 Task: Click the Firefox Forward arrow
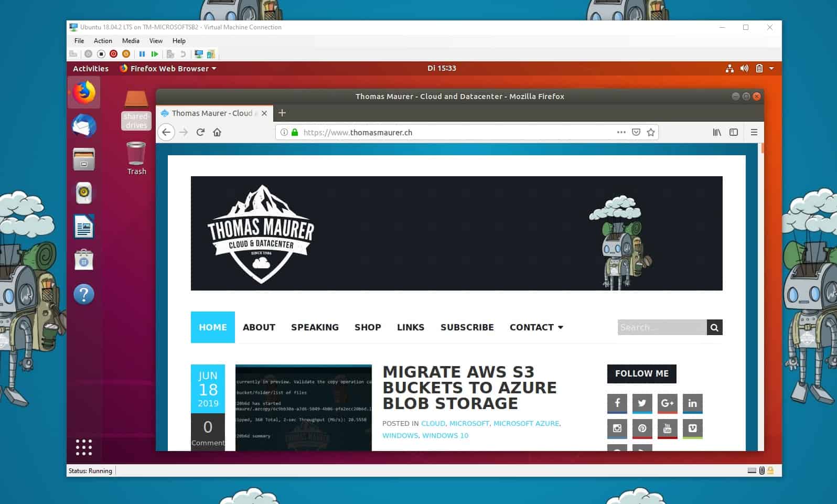[x=184, y=132]
